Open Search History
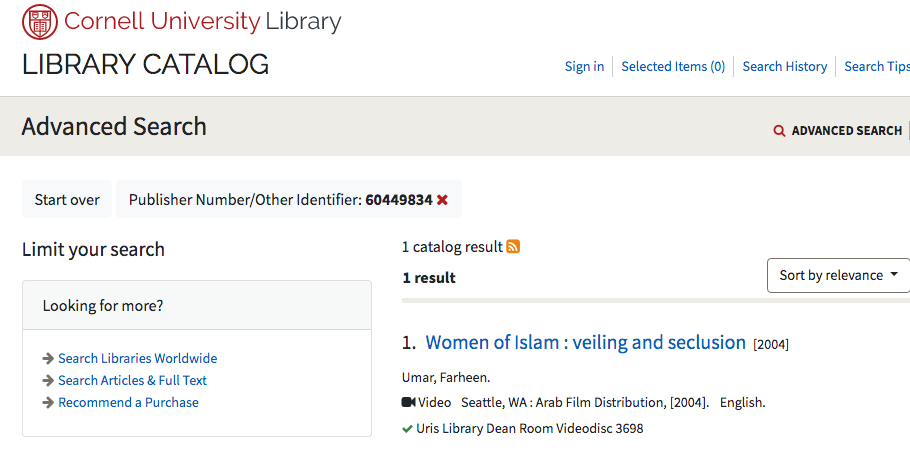Viewport: 910px width, 452px height. [x=785, y=67]
